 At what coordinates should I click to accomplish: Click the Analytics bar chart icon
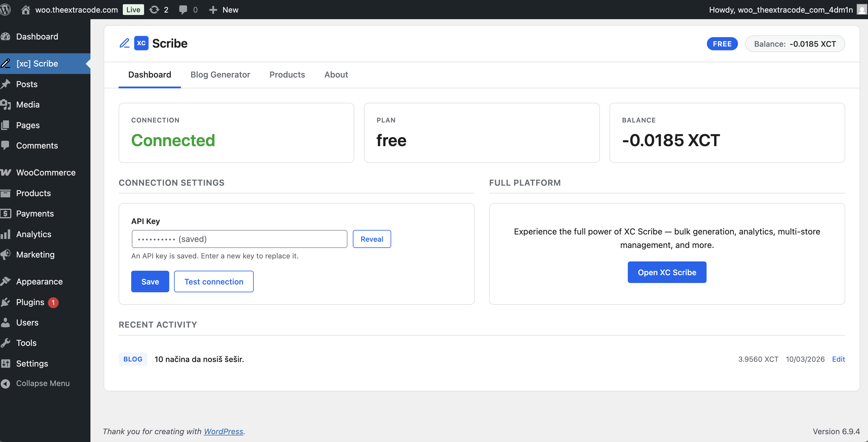[6, 234]
